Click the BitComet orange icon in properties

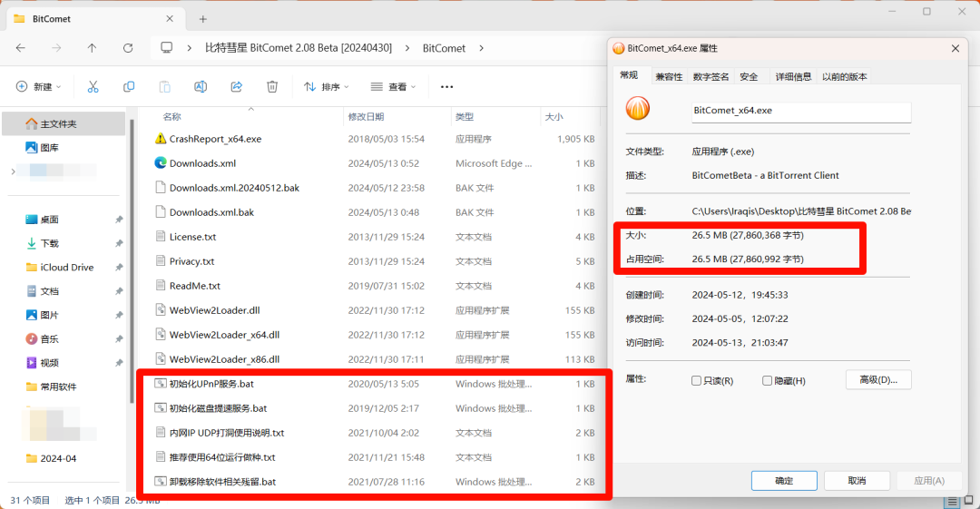(638, 109)
